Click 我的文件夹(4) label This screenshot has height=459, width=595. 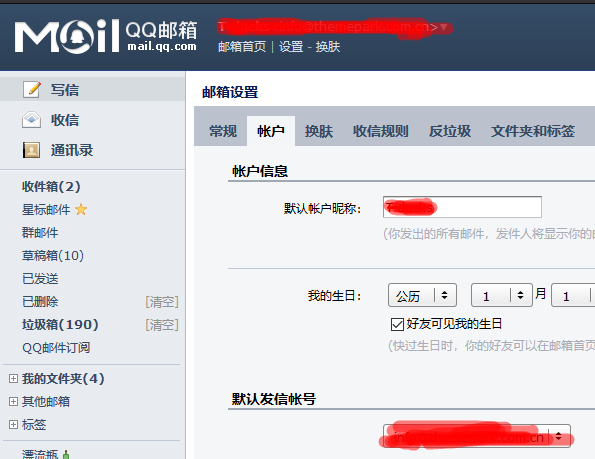(63, 379)
